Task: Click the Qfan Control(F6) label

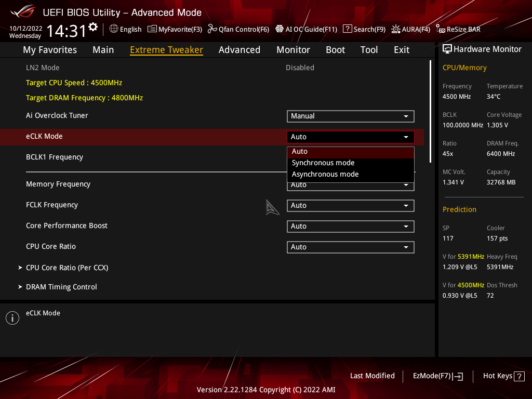Action: (244, 30)
